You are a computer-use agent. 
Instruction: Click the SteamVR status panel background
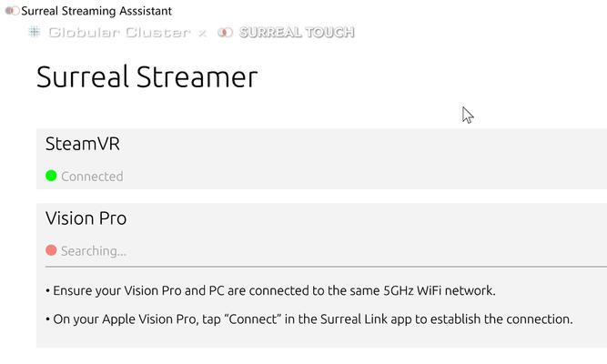click(321, 158)
